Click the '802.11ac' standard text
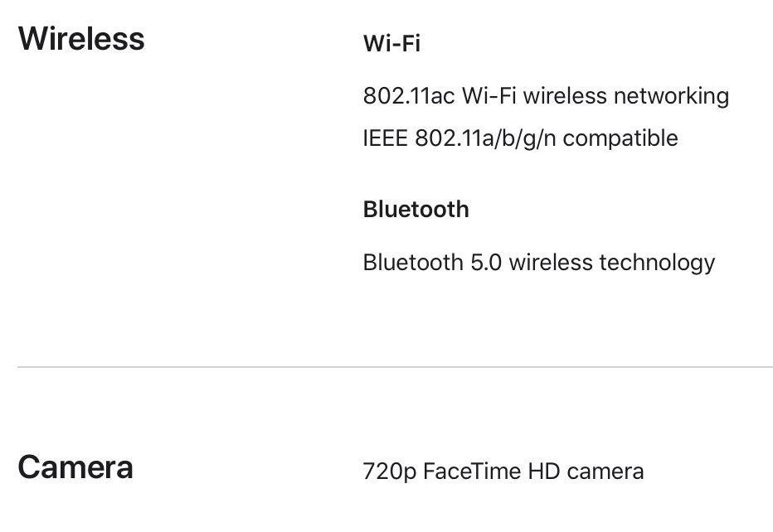The width and height of the screenshot is (773, 532). click(x=409, y=96)
